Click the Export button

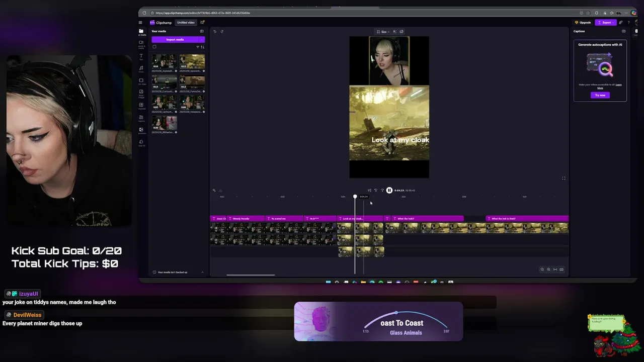[605, 23]
